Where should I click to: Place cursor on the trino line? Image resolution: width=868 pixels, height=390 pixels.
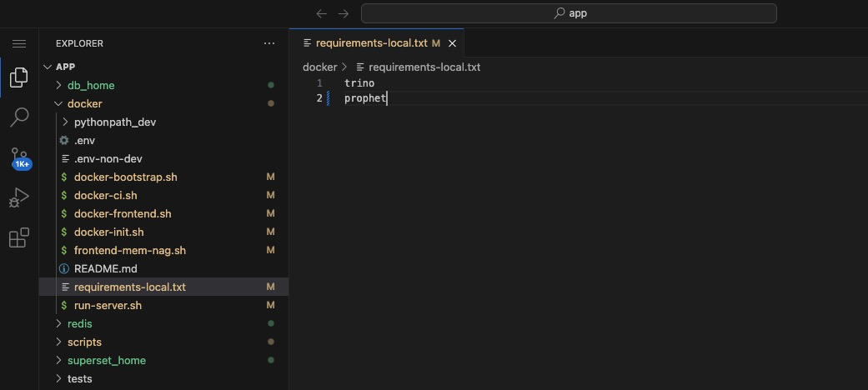(359, 83)
